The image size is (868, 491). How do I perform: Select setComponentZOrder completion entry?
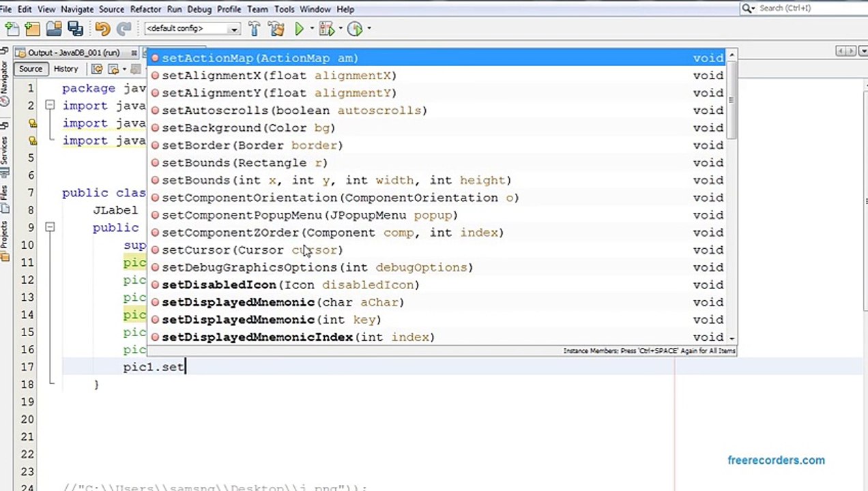(x=437, y=233)
